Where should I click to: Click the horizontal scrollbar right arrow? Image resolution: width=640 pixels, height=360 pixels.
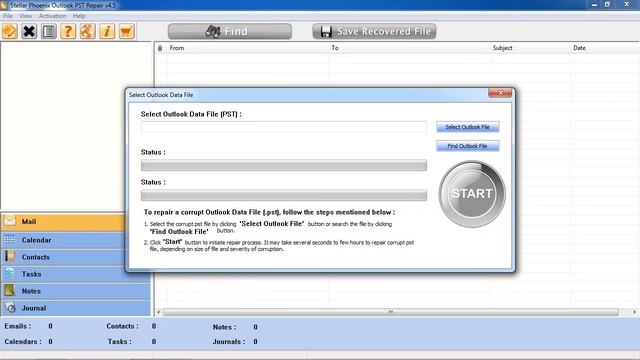coord(634,312)
